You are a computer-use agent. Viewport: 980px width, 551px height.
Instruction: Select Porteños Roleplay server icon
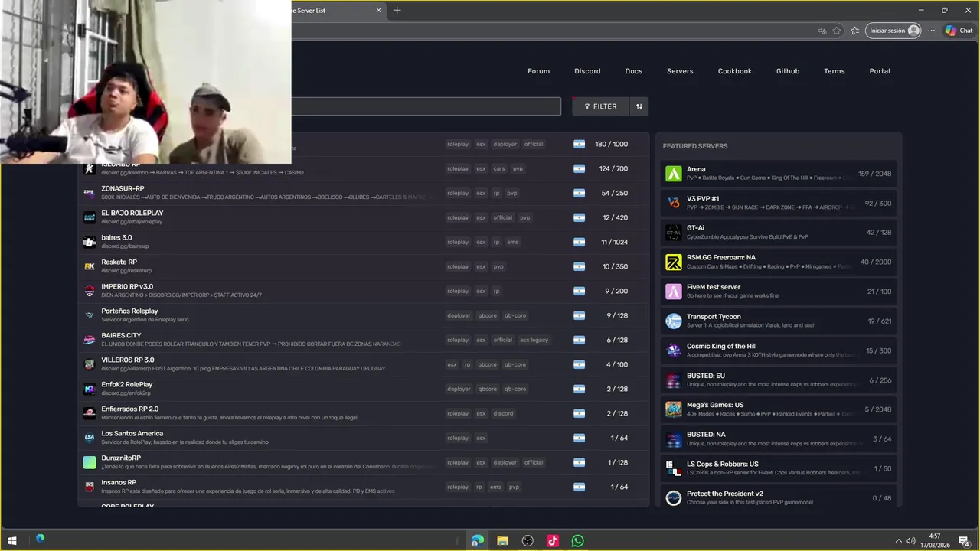(90, 315)
